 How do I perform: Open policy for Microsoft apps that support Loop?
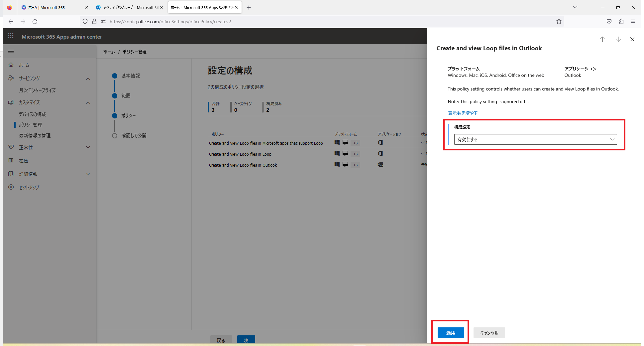point(266,143)
